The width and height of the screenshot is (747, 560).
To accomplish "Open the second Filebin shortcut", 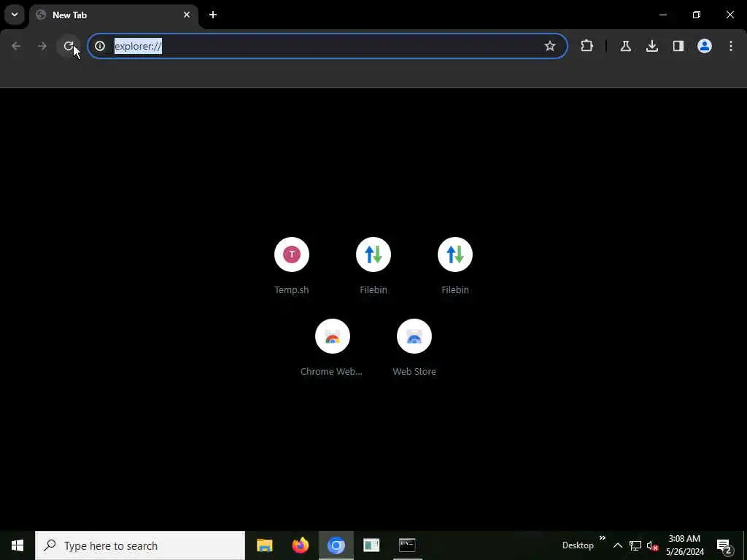I will pyautogui.click(x=455, y=265).
